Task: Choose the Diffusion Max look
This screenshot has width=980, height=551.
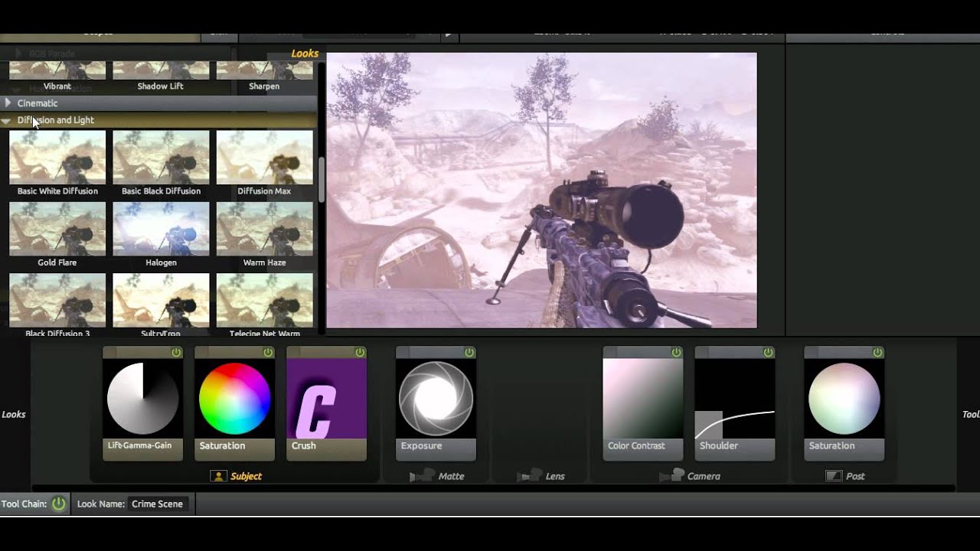Action: point(264,163)
